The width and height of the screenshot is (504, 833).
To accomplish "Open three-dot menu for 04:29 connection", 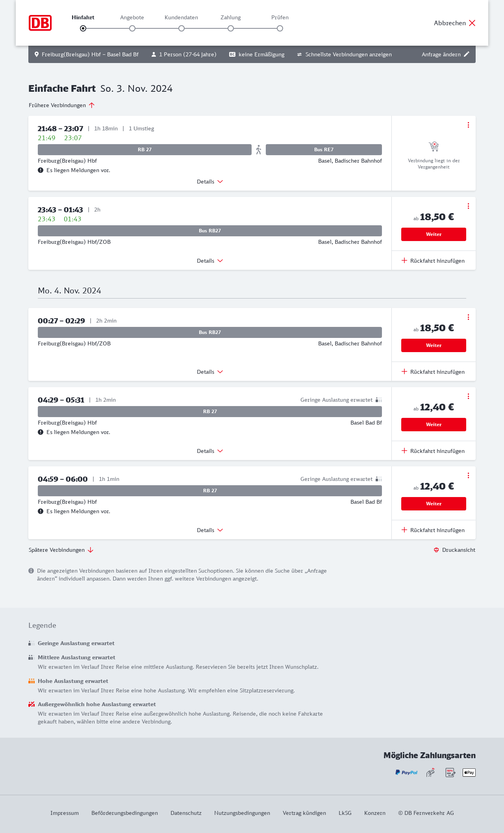I will pos(468,396).
